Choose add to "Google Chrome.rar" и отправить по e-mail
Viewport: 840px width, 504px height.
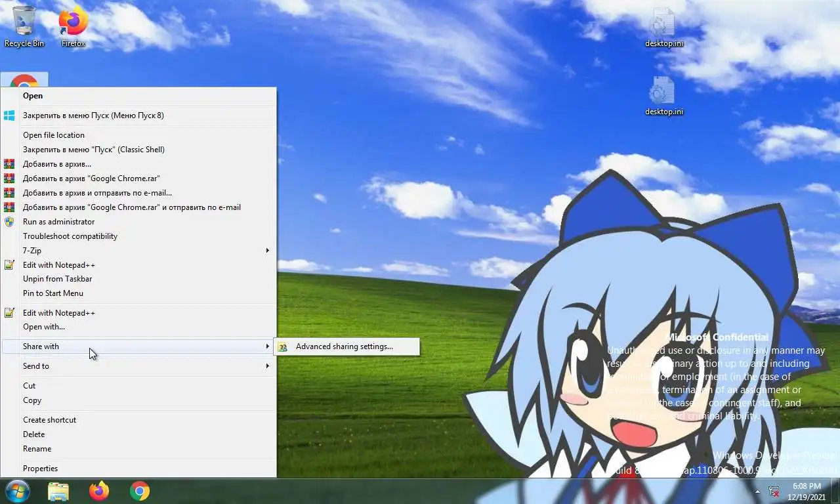click(x=139, y=207)
